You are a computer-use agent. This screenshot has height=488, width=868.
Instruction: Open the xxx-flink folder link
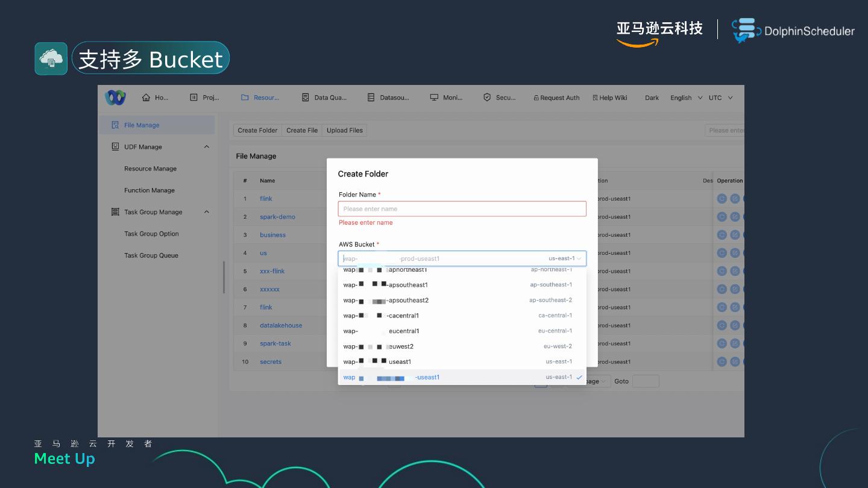[272, 271]
